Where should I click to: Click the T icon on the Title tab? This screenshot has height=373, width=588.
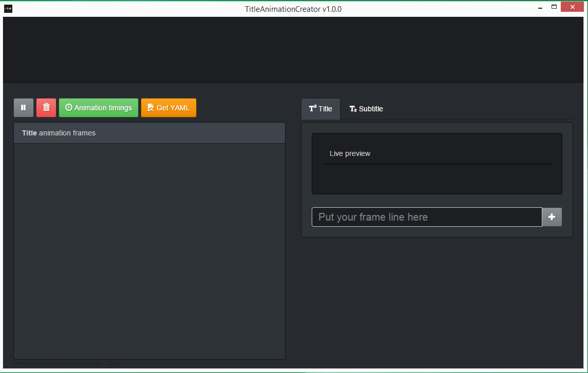[x=312, y=109]
